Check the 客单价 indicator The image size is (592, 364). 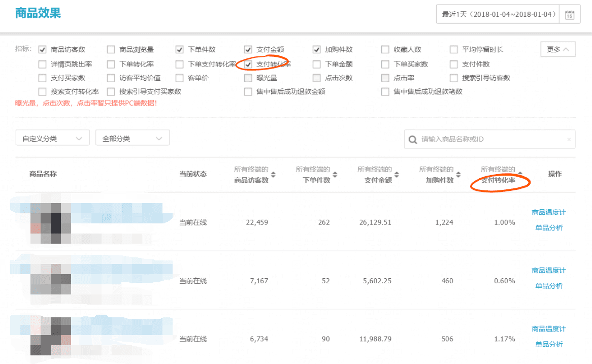[x=180, y=78]
